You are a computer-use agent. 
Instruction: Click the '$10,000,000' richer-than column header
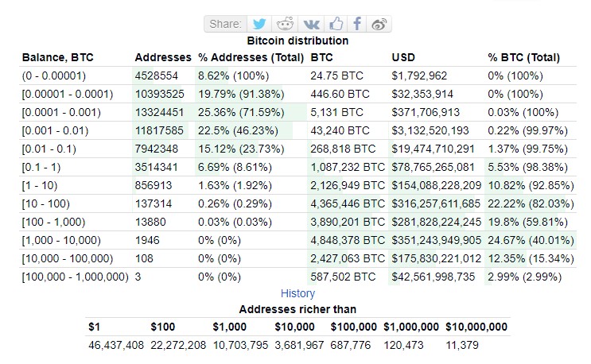(x=476, y=327)
